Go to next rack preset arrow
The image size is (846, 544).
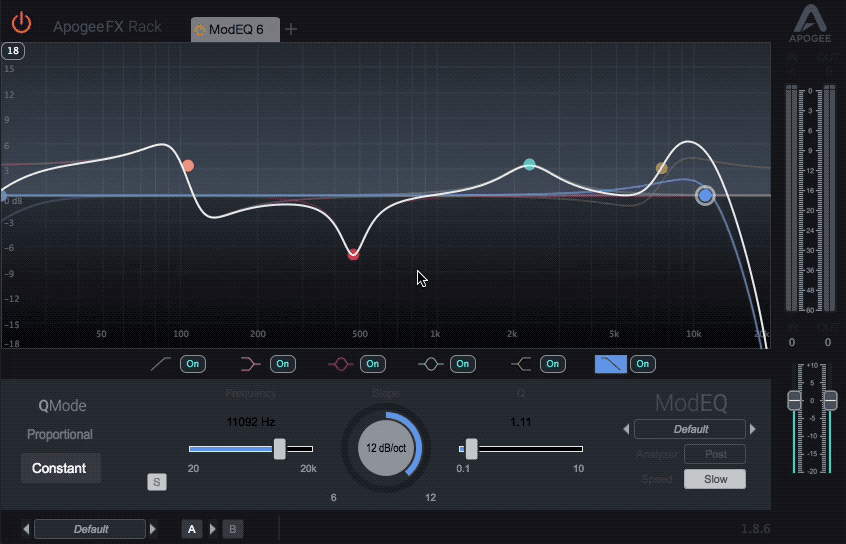(x=153, y=529)
